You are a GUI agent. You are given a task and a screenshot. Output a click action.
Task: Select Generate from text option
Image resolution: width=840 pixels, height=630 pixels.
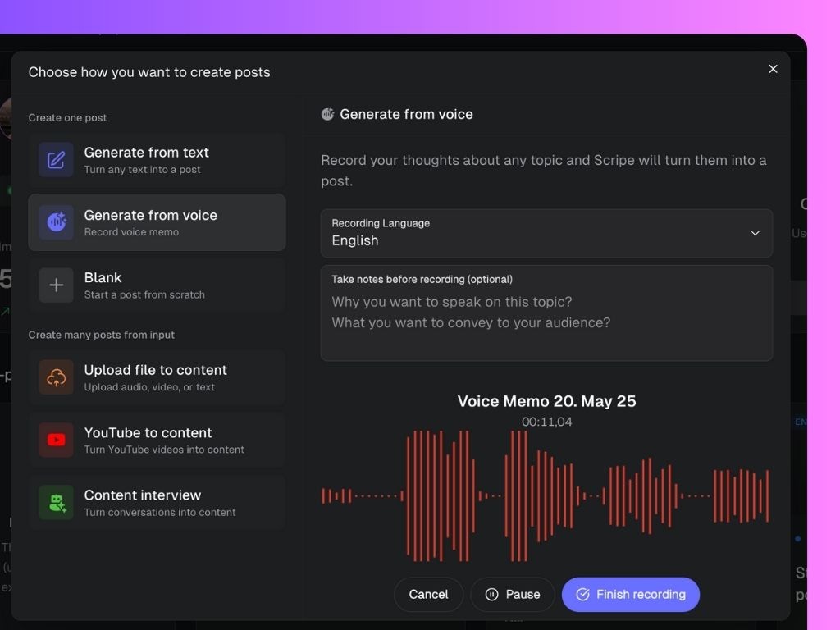(157, 160)
